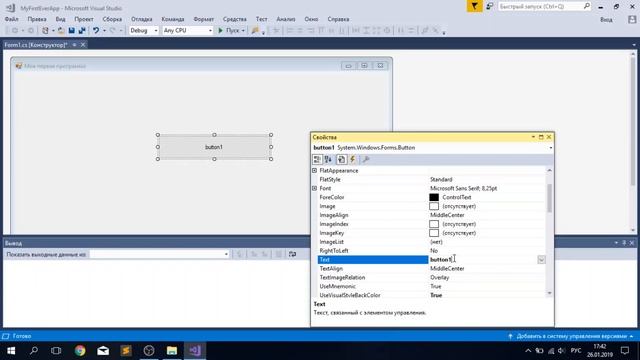640x360 pixels.
Task: Click the Save toolbar icon
Action: click(x=71, y=31)
